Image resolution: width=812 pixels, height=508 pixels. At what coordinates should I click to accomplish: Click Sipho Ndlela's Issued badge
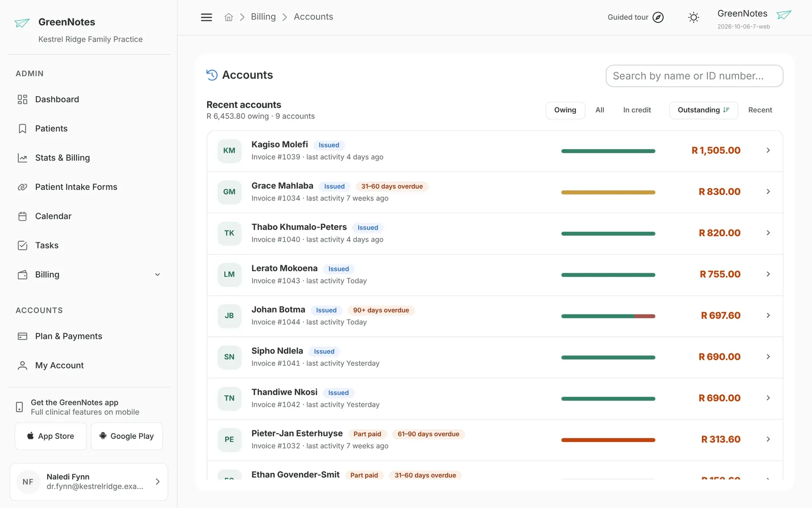(x=324, y=352)
